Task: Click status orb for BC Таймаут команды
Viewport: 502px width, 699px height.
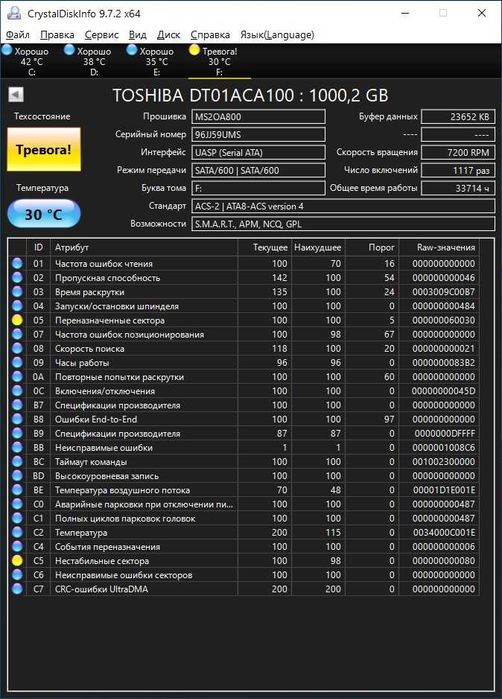Action: point(17,462)
